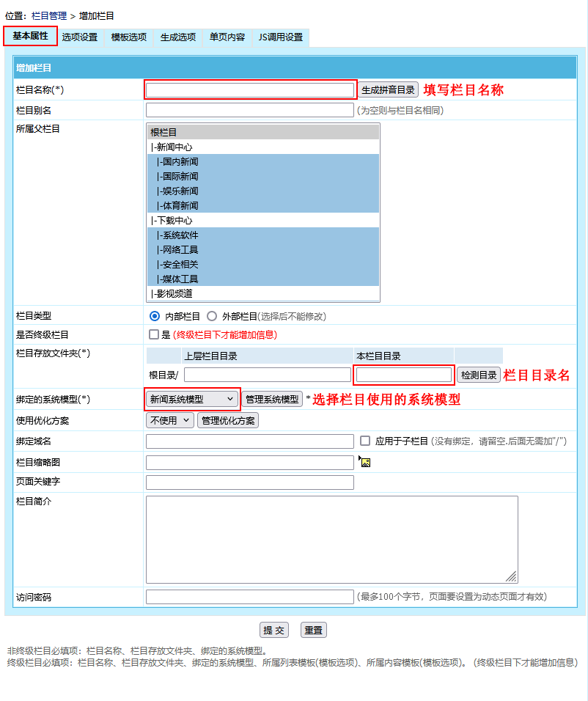
Task: Select the 外部栏目 radio button
Action: point(212,316)
